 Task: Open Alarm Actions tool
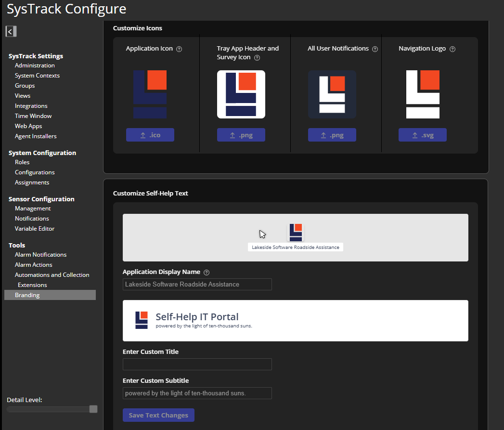pos(33,265)
